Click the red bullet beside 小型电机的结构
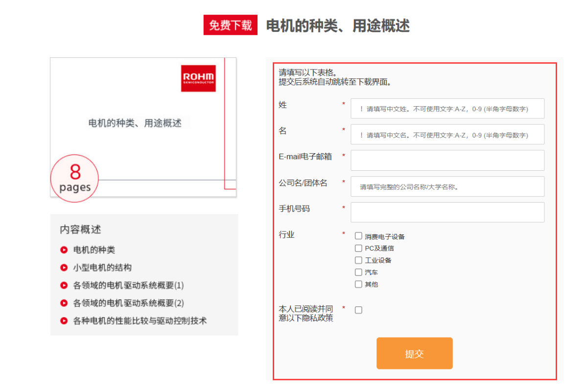Image resolution: width=588 pixels, height=390 pixels. 64,268
